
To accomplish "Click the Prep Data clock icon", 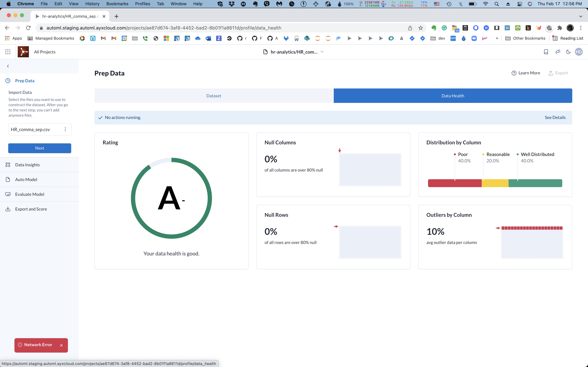I will 8,81.
